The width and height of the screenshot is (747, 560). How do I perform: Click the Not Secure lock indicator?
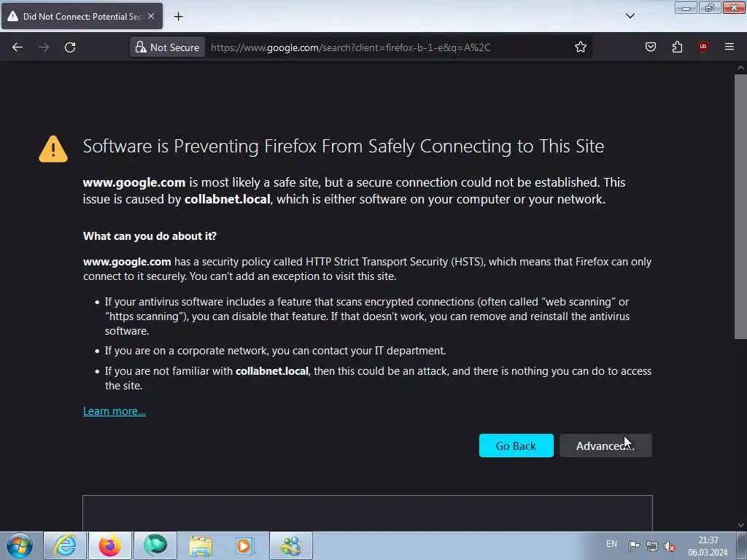(x=168, y=47)
